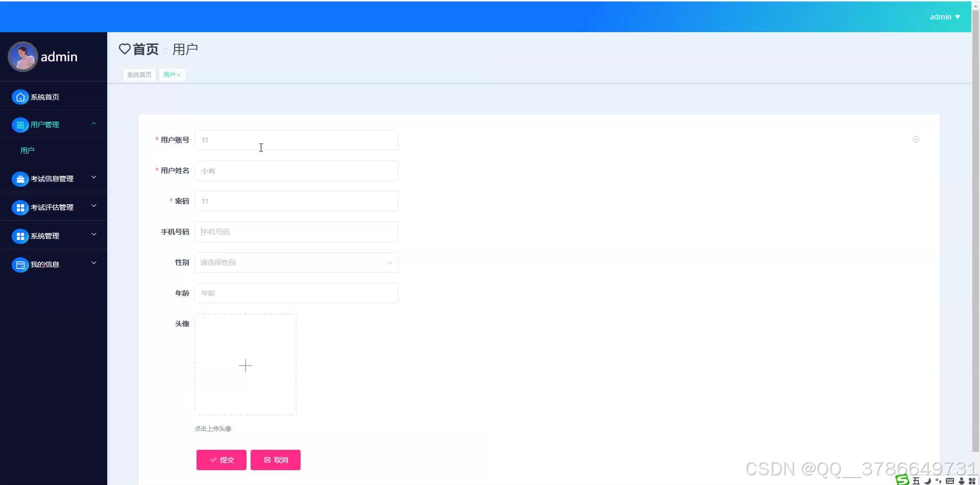The width and height of the screenshot is (980, 485).
Task: Click the 用户管理 grid icon
Action: pos(20,125)
